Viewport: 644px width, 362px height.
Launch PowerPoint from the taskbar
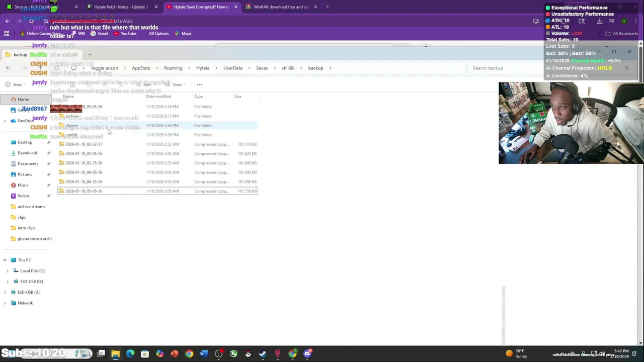174,354
